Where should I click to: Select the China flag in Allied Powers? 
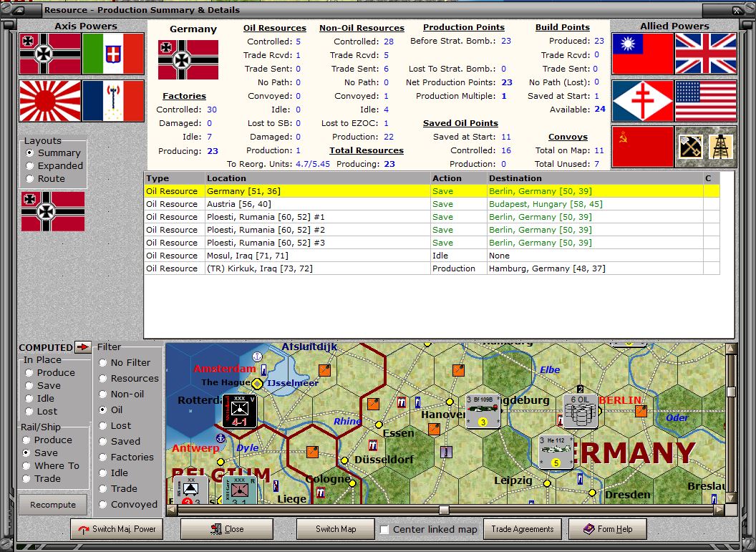pos(643,54)
